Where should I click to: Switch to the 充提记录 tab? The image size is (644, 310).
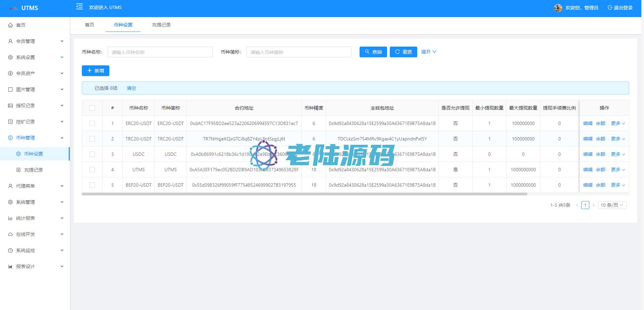pos(161,25)
